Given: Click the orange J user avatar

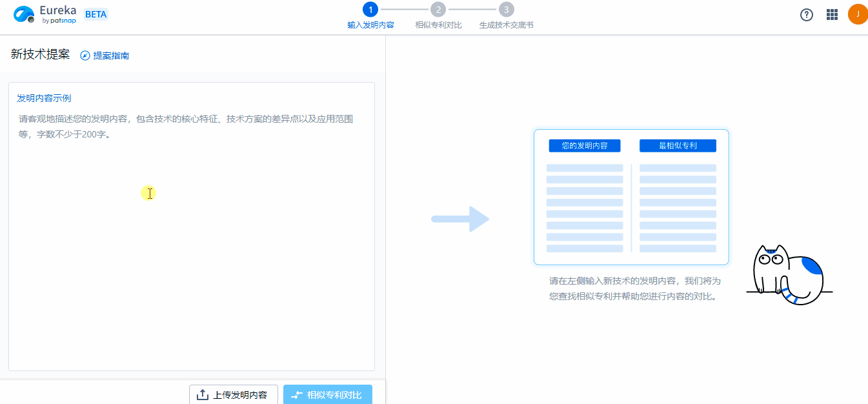Looking at the screenshot, I should (x=858, y=14).
